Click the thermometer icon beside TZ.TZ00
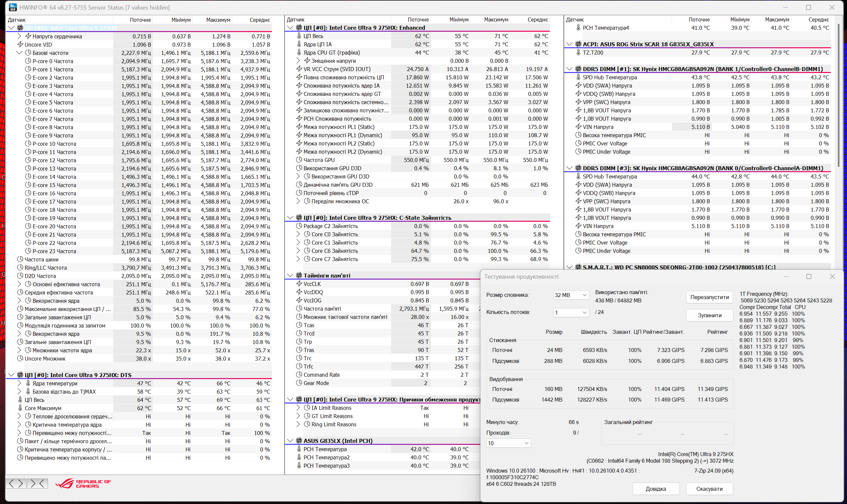 coord(578,52)
